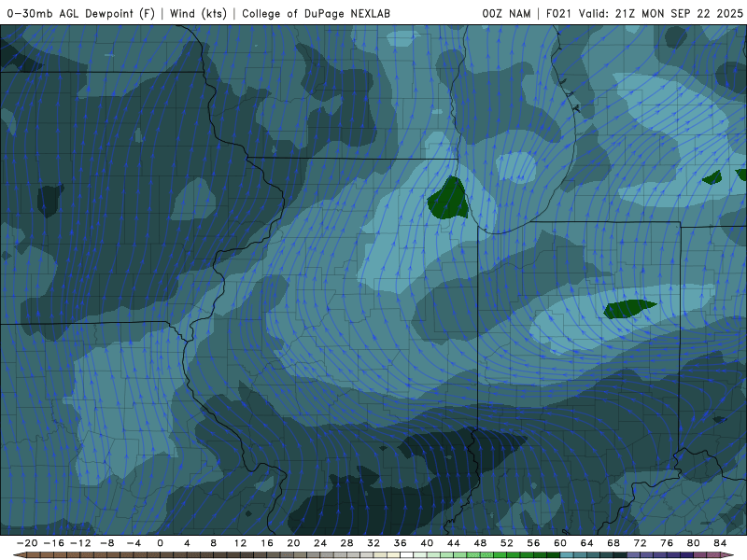Click the -16 value on the legend
This screenshot has height=560, width=747.
coord(53,543)
